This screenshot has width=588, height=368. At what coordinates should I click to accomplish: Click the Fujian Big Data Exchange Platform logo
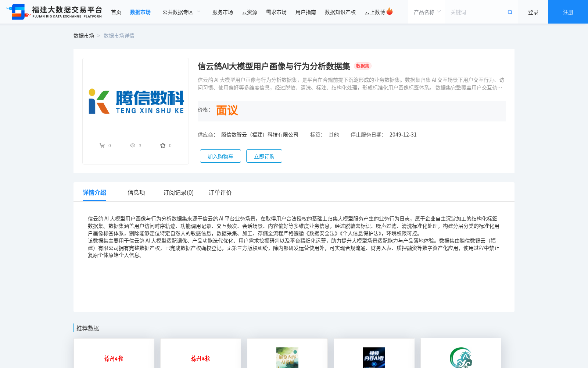54,12
